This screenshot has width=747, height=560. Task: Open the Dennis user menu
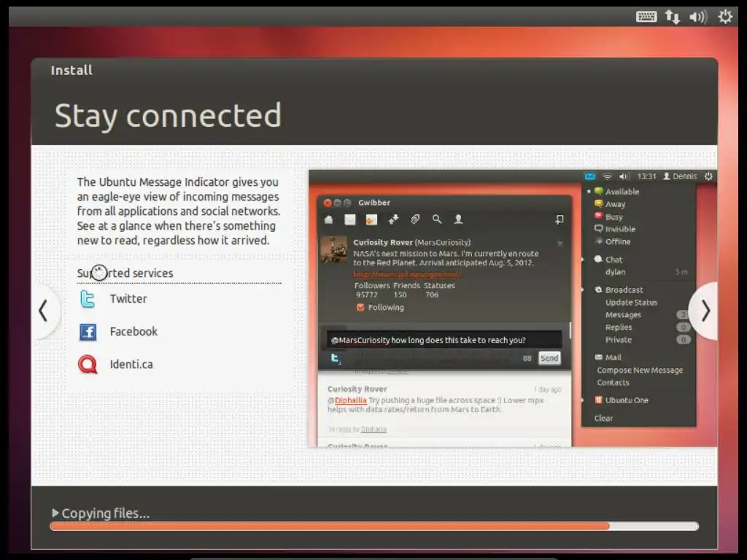tap(681, 176)
